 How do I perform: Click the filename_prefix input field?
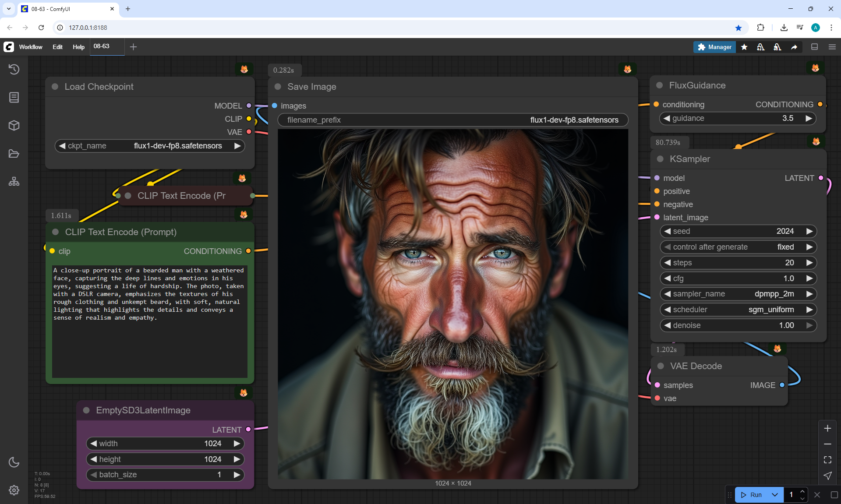(x=452, y=120)
